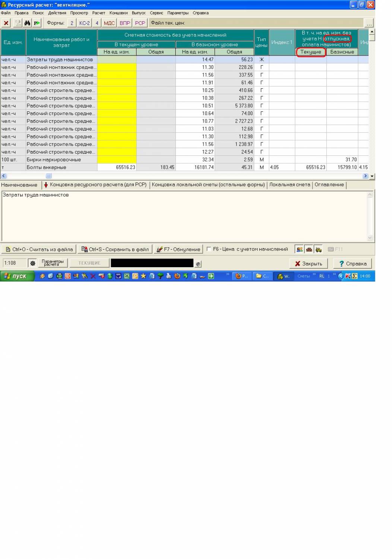Click cell with value 16181.74
Image resolution: width=392 pixels, height=559 pixels.
click(x=195, y=167)
